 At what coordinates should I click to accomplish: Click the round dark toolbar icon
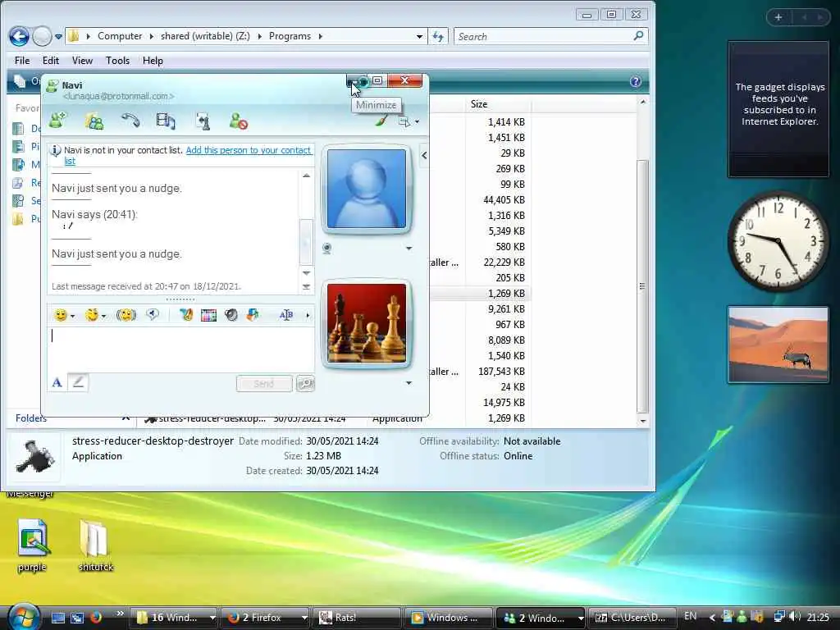point(231,315)
